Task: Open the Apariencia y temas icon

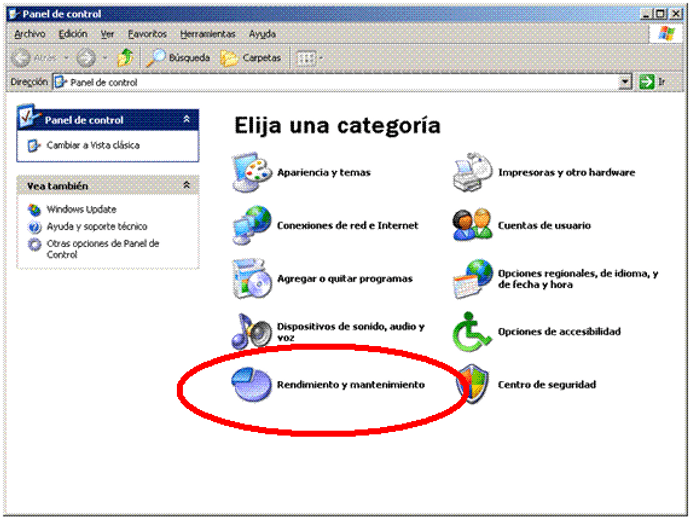Action: click(252, 172)
